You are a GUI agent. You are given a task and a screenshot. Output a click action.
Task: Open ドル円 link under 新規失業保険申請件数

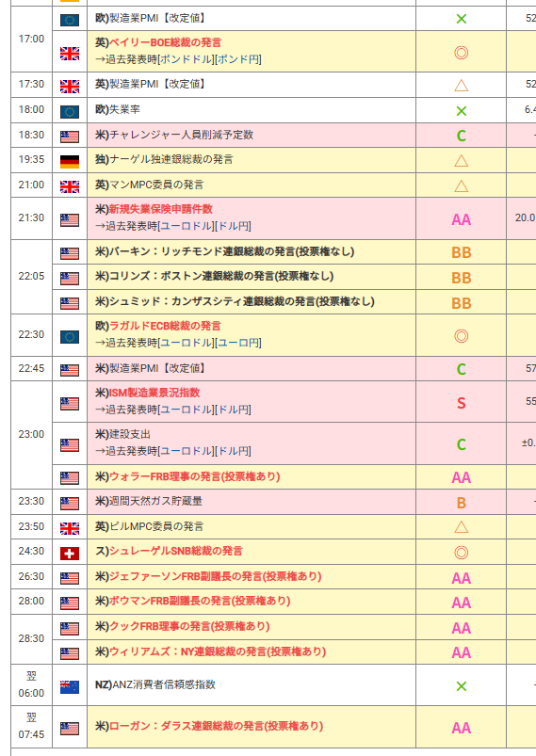click(234, 226)
